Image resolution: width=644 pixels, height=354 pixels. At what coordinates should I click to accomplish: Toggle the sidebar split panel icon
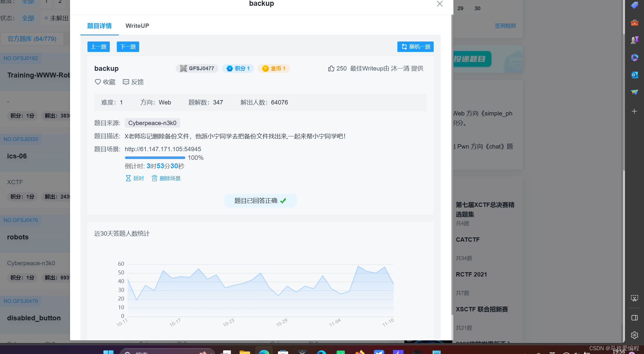coord(634,318)
